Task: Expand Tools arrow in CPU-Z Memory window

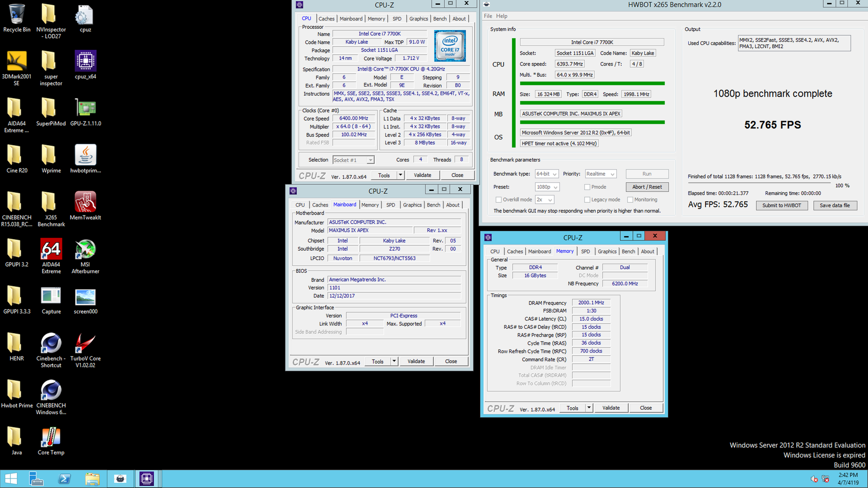Action: (x=589, y=408)
